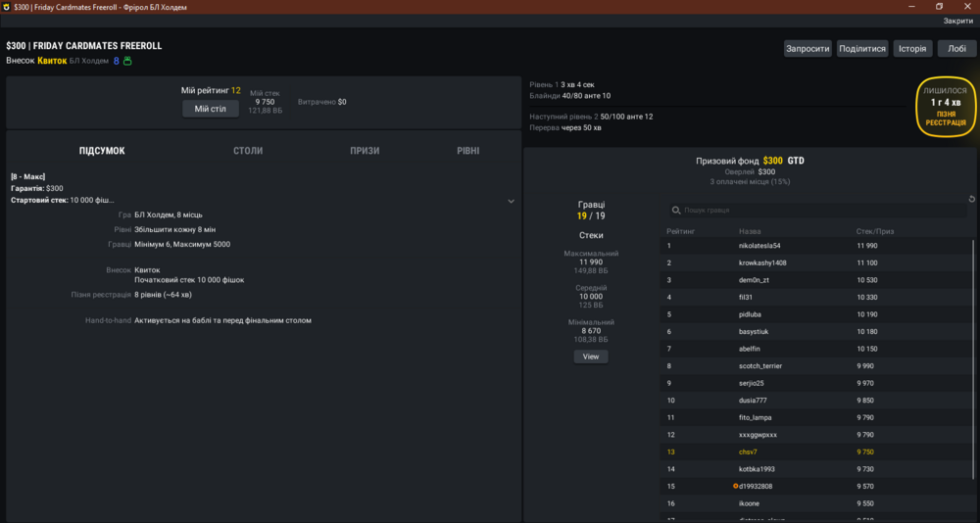
Task: Click the orange badge next to d19932808
Action: tap(736, 486)
